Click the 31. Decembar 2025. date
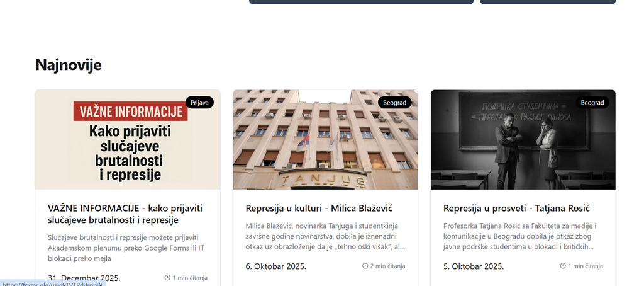 [84, 278]
